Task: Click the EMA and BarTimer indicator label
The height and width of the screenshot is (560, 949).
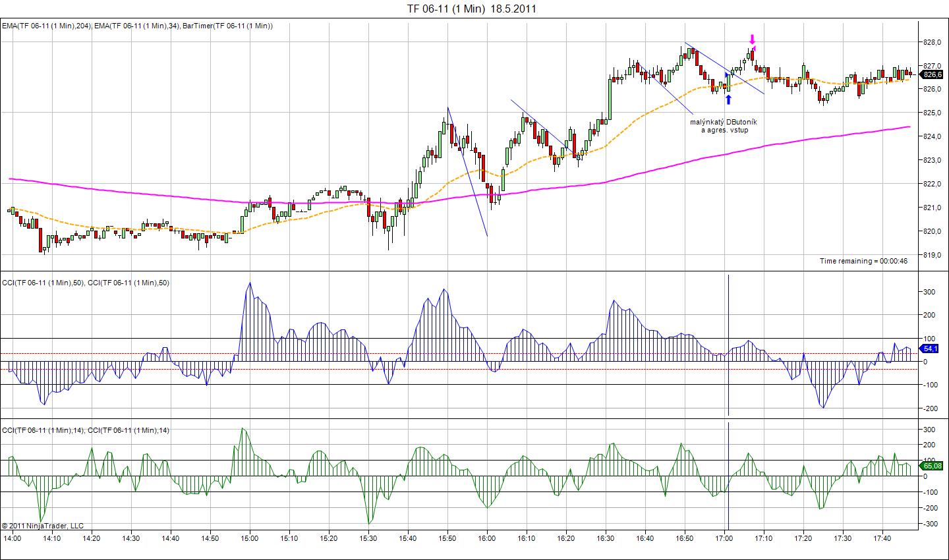Action: pyautogui.click(x=138, y=26)
